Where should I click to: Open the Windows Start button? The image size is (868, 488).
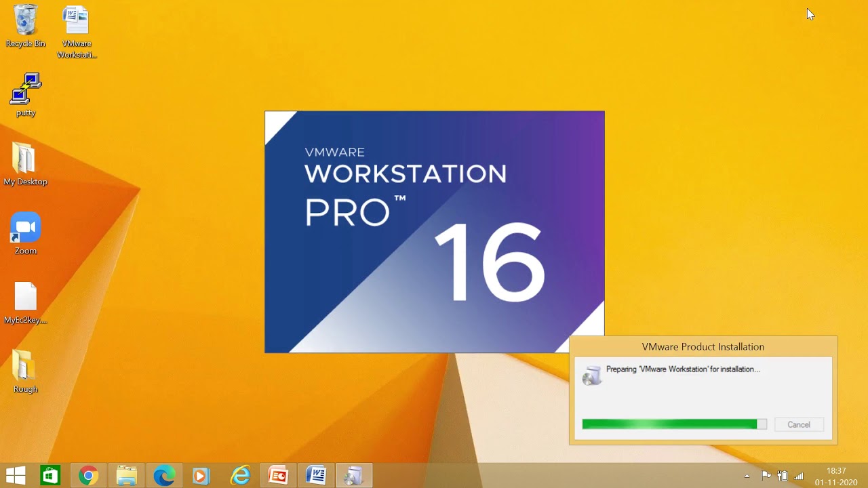point(16,476)
